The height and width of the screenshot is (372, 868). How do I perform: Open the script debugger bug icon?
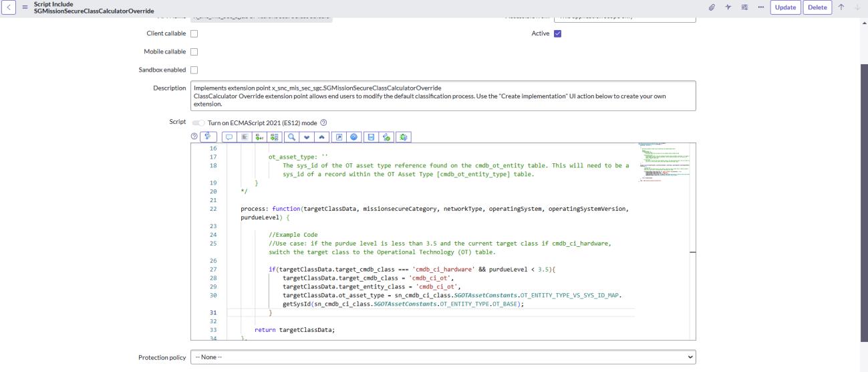click(x=403, y=136)
